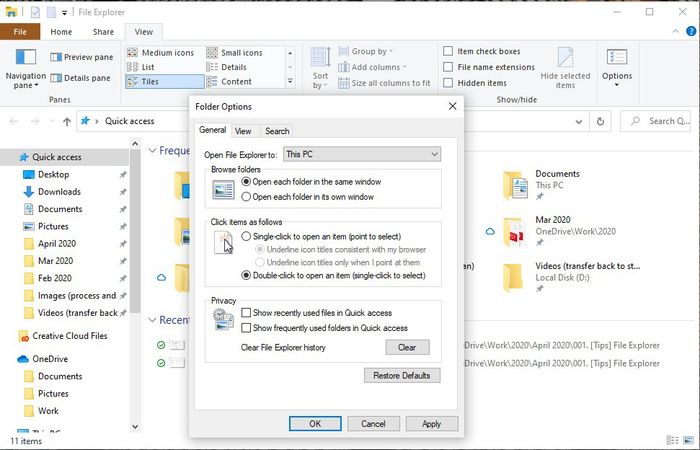
Task: Click the Sort by icon
Action: pos(320,58)
